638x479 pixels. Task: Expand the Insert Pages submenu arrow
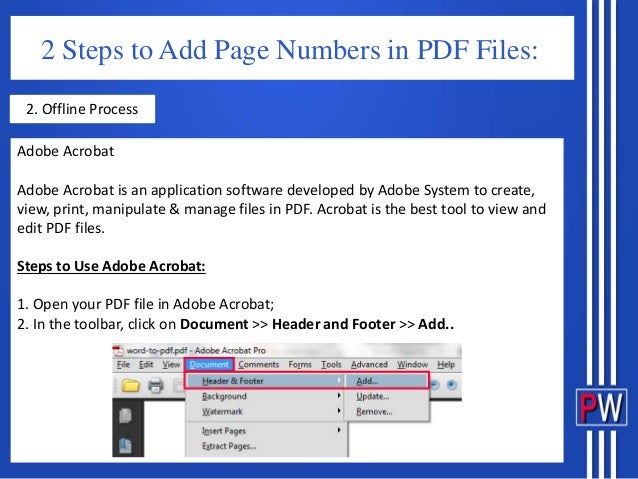[339, 430]
